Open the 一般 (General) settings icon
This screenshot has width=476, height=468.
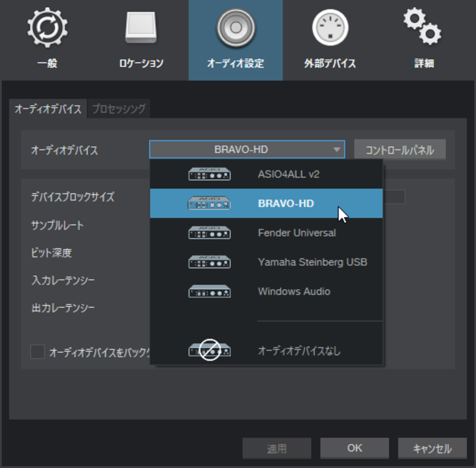click(48, 27)
